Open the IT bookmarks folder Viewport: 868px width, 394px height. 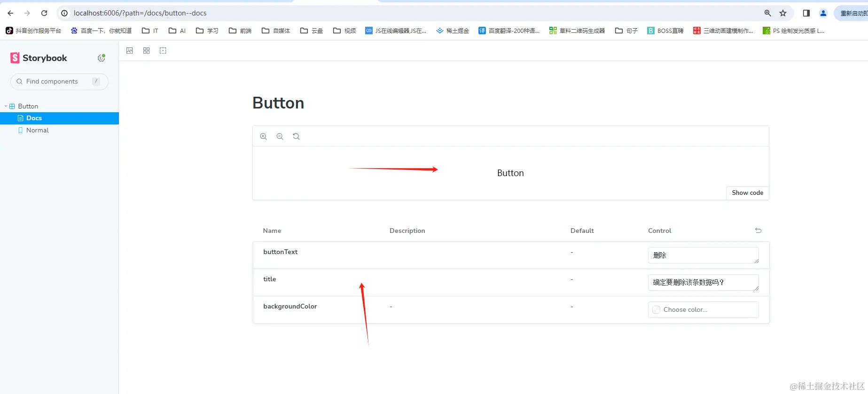150,31
